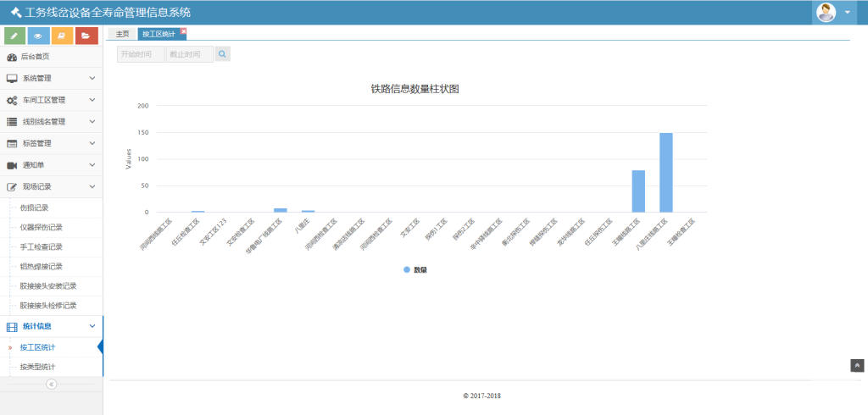Open 铝热焊接记录 menu entry
Screen dimensions: 868x415
tap(41, 266)
